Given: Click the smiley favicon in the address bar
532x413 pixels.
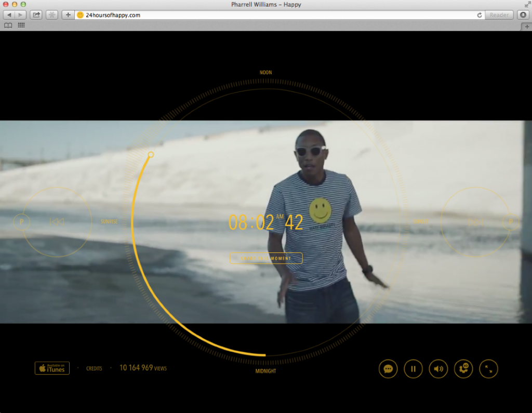Looking at the screenshot, I should pos(80,15).
